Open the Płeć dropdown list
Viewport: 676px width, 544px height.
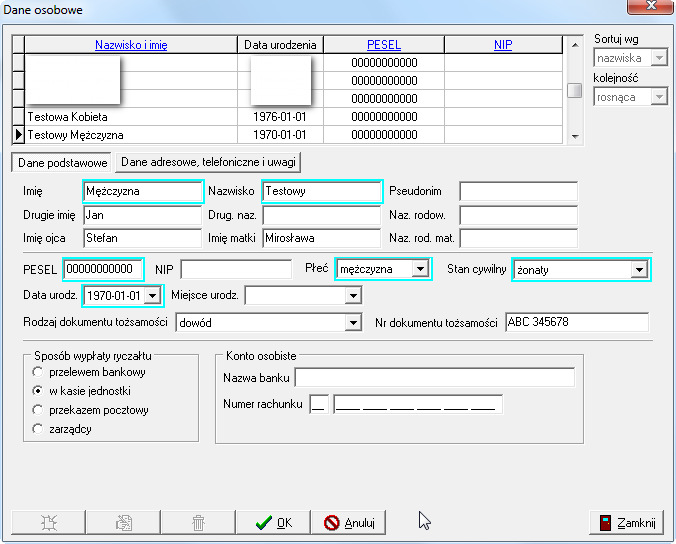tap(419, 269)
